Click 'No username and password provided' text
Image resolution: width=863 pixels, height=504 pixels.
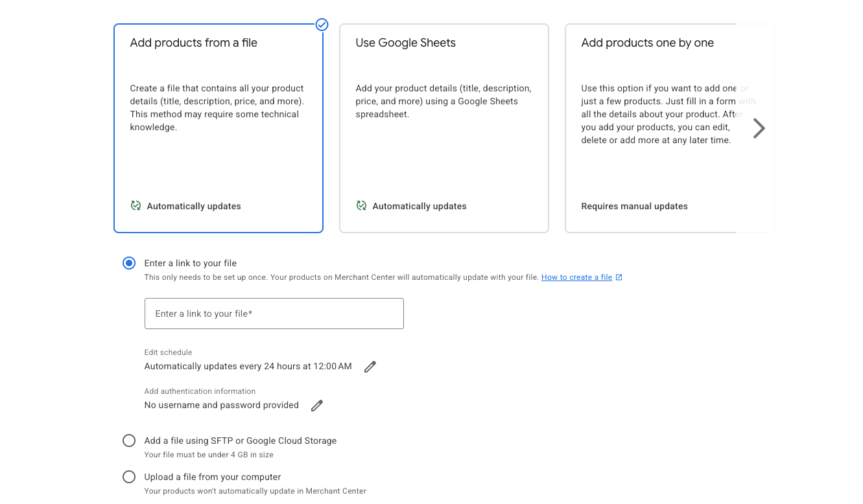pyautogui.click(x=221, y=405)
